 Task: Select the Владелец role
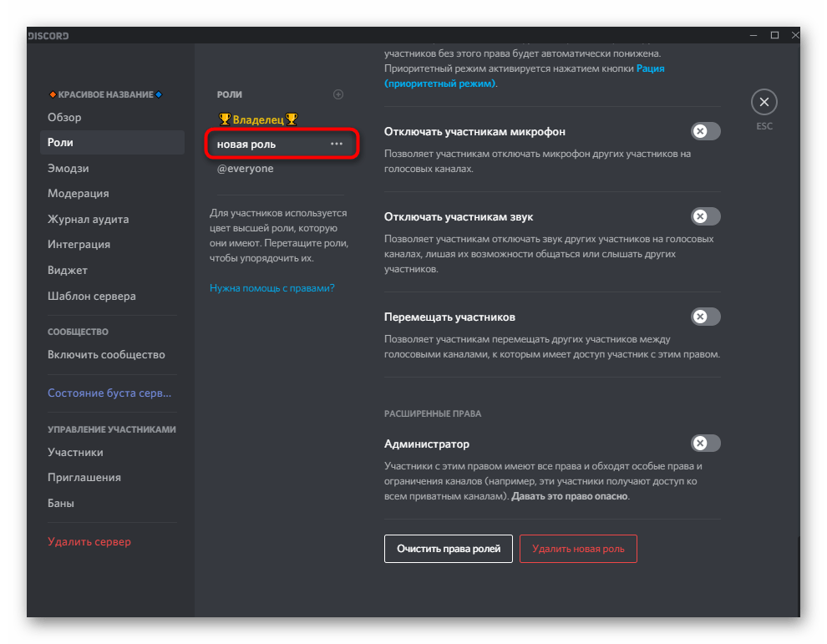[x=257, y=119]
